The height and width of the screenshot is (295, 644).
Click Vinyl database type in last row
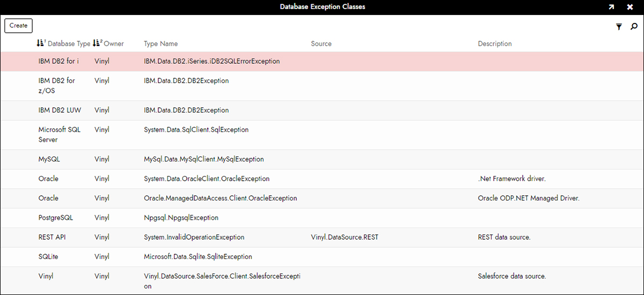46,276
